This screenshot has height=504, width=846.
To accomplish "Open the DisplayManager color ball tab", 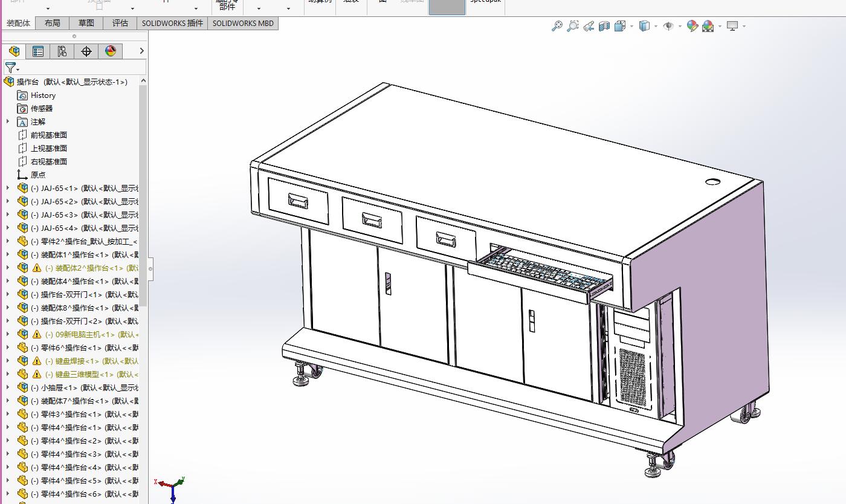I will [111, 51].
